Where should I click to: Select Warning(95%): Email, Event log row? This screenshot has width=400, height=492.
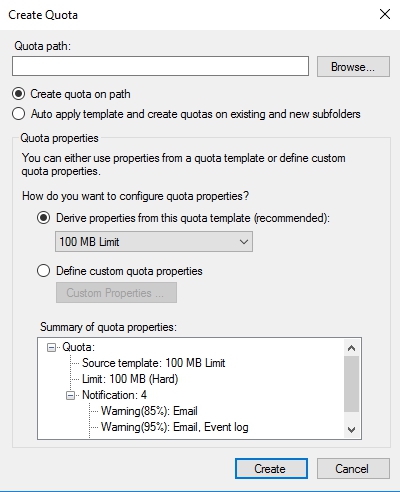[x=175, y=427]
